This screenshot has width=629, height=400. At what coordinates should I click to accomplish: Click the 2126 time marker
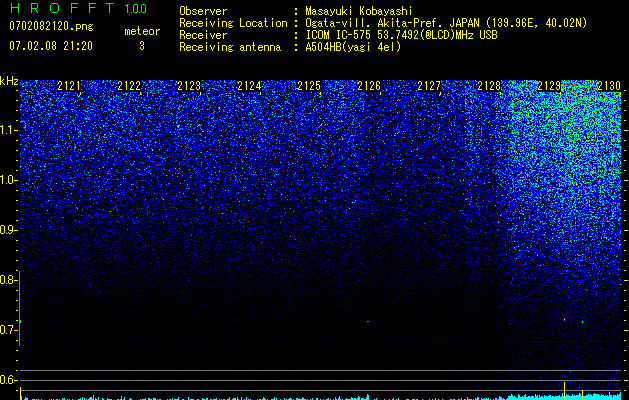(369, 86)
